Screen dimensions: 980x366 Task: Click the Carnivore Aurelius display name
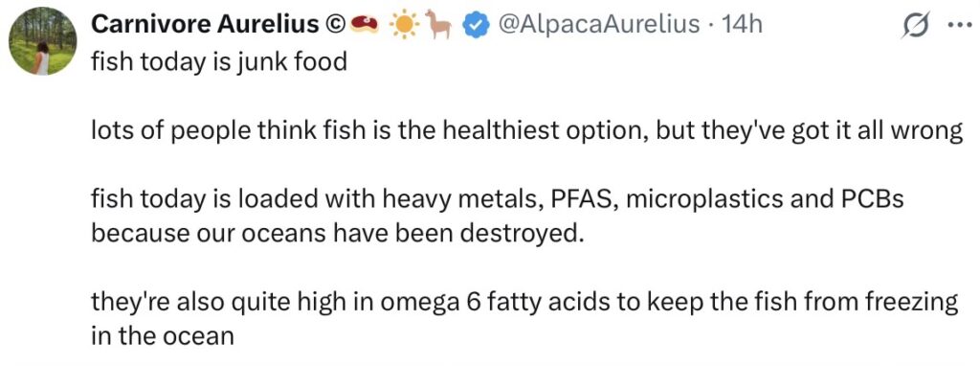coord(208,24)
